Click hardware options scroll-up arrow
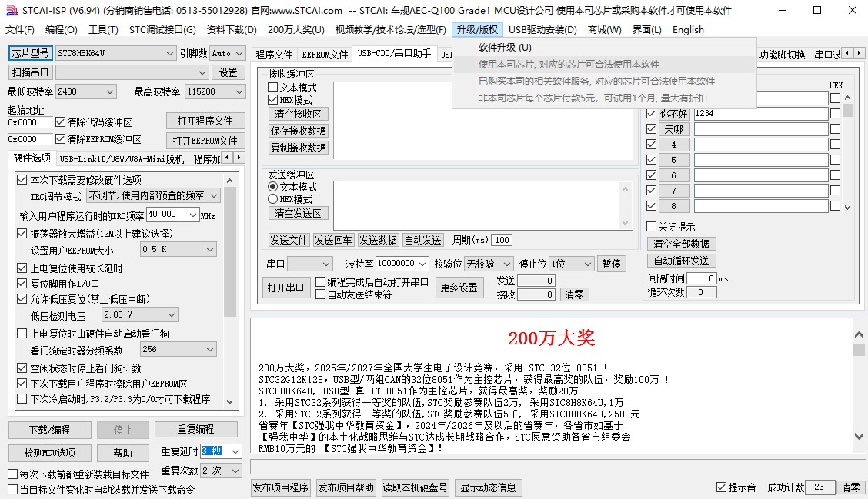Image resolution: width=868 pixels, height=499 pixels. click(230, 181)
